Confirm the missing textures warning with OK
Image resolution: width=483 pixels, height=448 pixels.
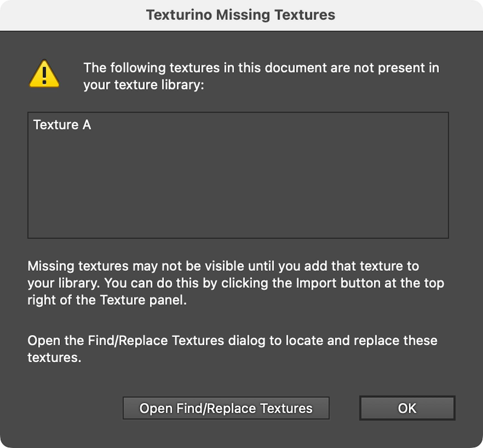pos(407,409)
